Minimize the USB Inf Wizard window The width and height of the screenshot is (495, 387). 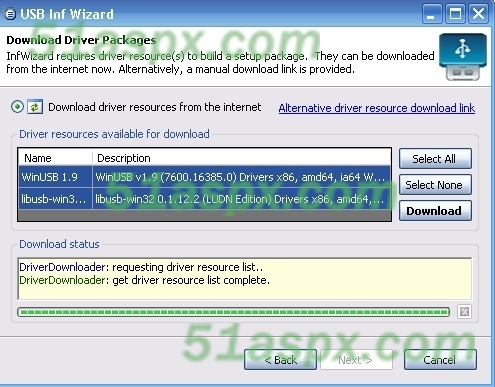(x=432, y=14)
